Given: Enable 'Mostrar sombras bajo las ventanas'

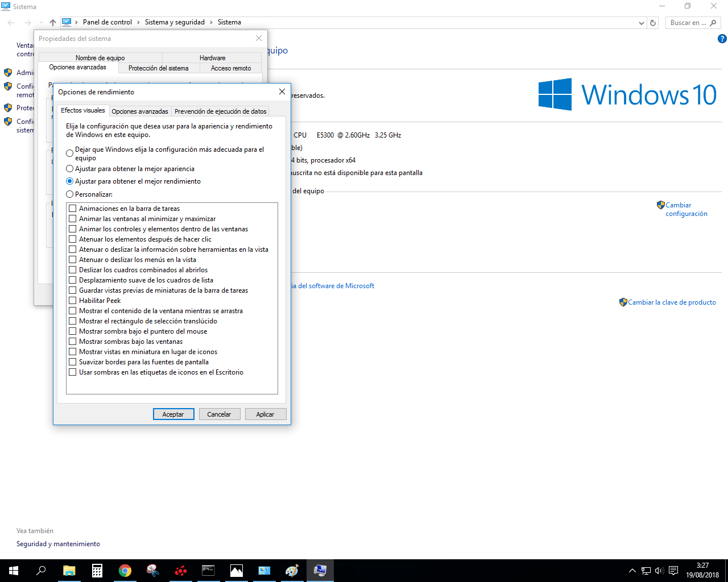Looking at the screenshot, I should point(72,342).
